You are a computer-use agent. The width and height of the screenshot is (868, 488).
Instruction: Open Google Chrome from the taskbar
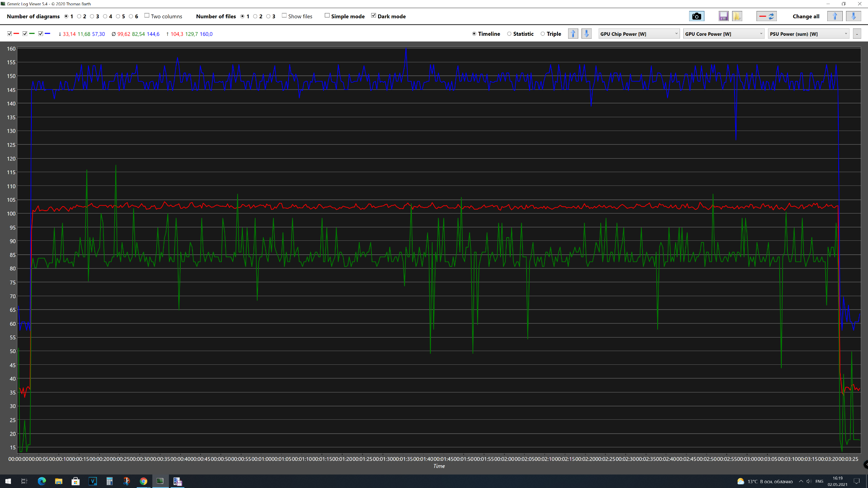pos(143,481)
